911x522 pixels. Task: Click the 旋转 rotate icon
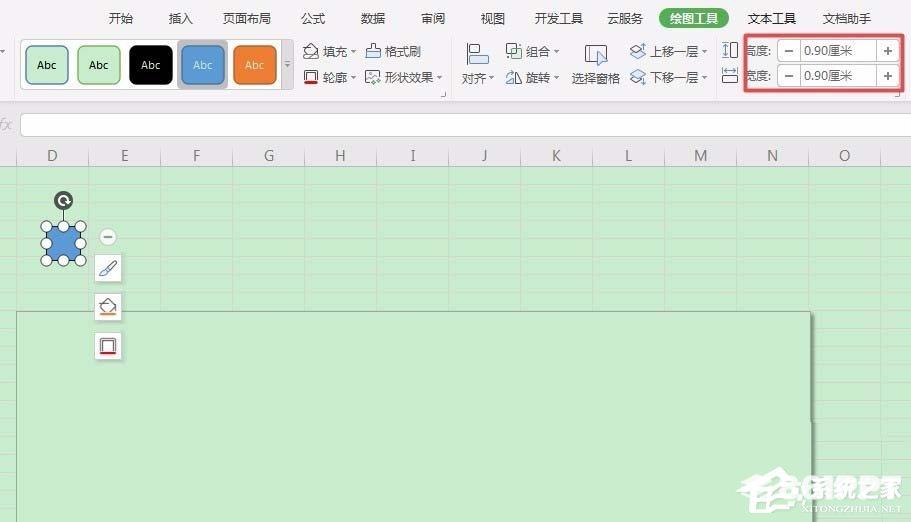pyautogui.click(x=514, y=77)
